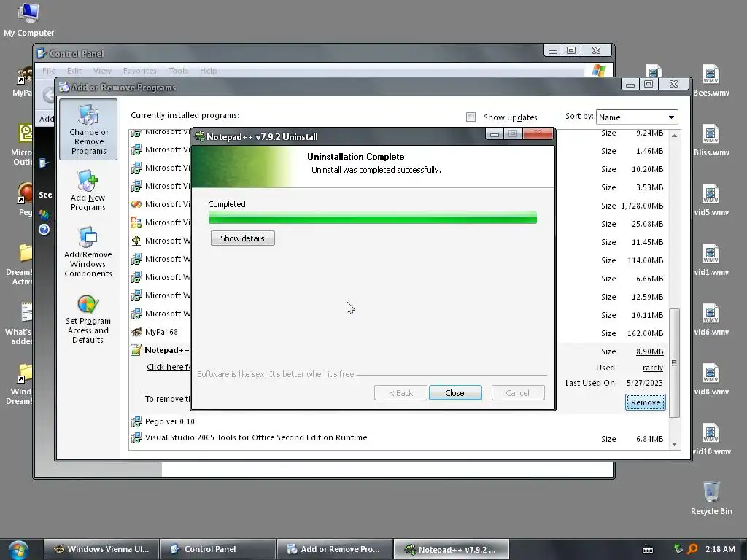Viewport: 747px width, 560px height.
Task: Click the orange search tray icon
Action: pos(692,549)
